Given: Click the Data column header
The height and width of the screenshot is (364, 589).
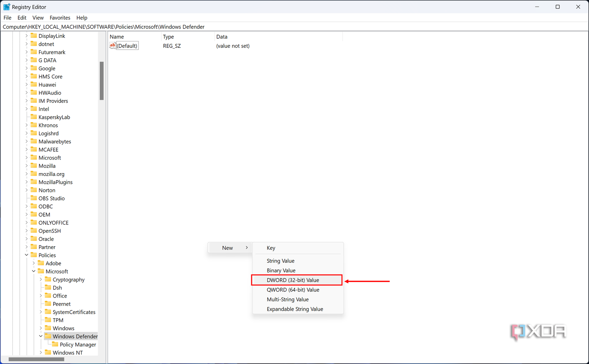Looking at the screenshot, I should 278,37.
